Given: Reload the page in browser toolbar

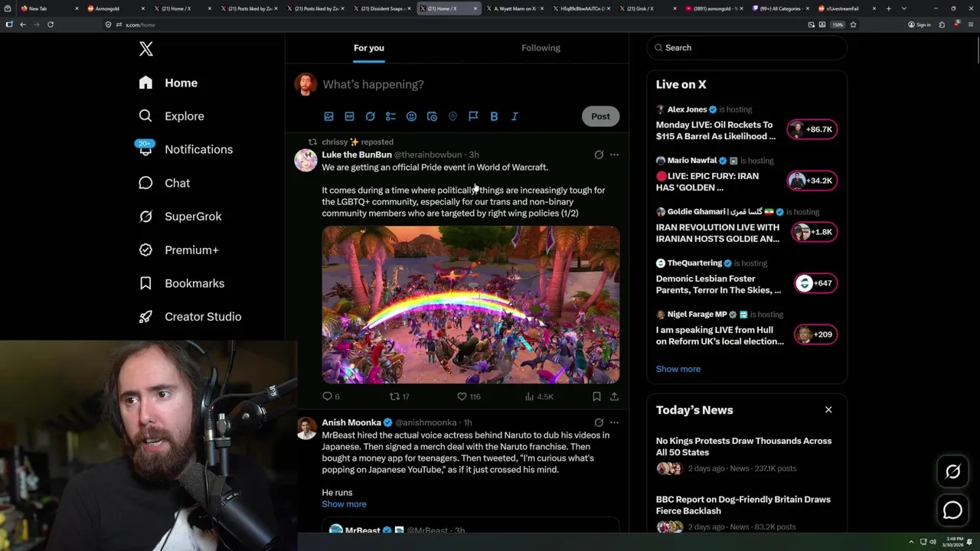Looking at the screenshot, I should point(51,24).
